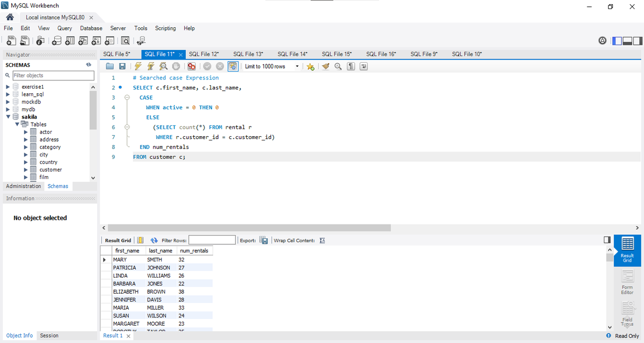Close the SQL File 11 tab
The image size is (644, 343).
tap(181, 55)
